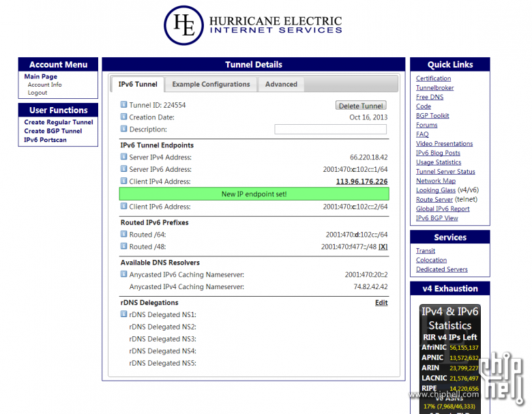Click the creation date Oct 16, 2013
The width and height of the screenshot is (532, 414).
point(368,117)
